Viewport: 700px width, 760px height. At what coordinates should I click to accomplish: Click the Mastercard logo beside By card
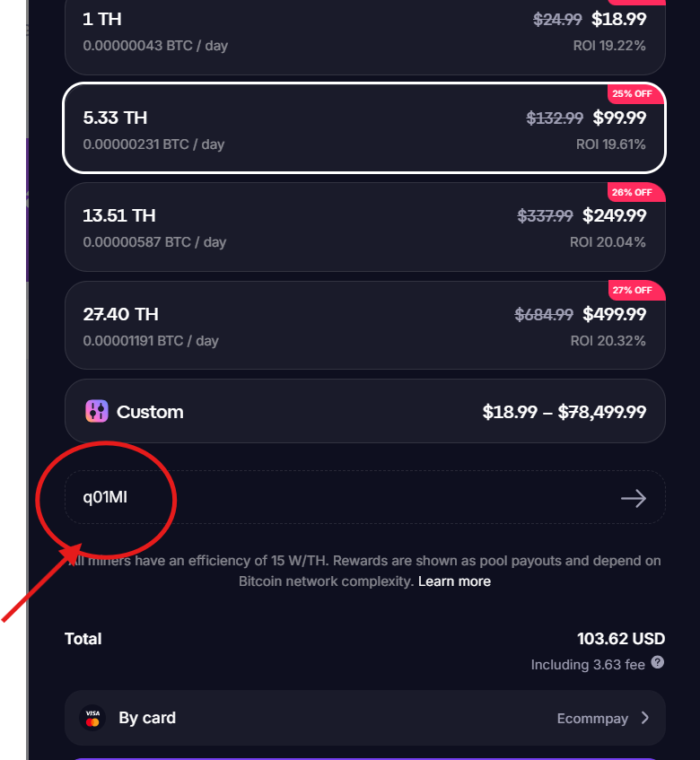coord(92,722)
